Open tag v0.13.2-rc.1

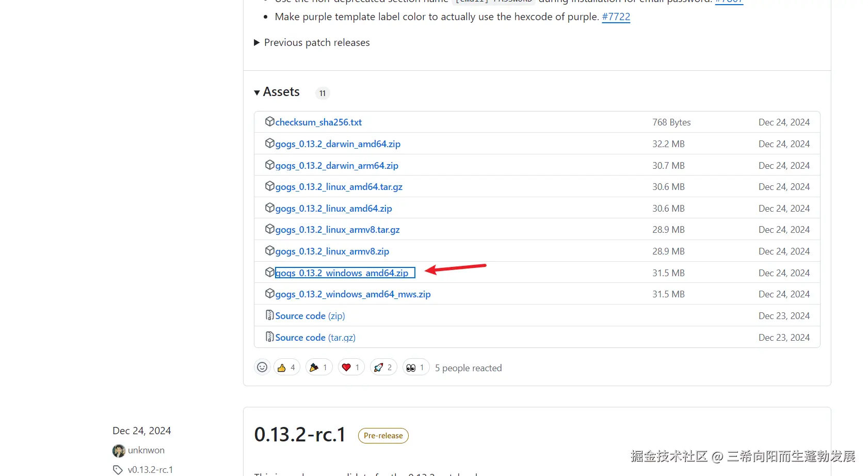150,470
